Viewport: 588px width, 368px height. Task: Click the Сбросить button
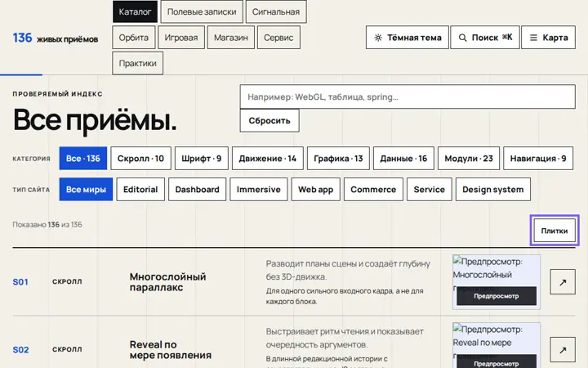coord(269,120)
